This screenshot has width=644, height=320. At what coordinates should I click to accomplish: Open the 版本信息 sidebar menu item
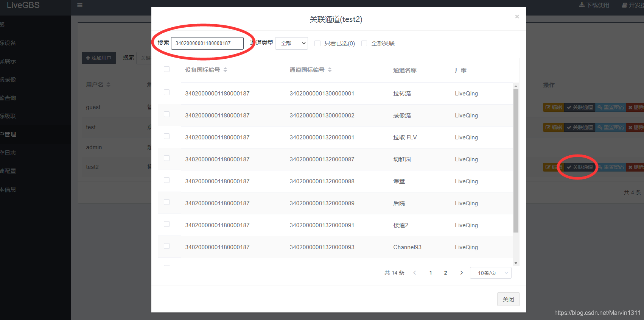(x=36, y=189)
